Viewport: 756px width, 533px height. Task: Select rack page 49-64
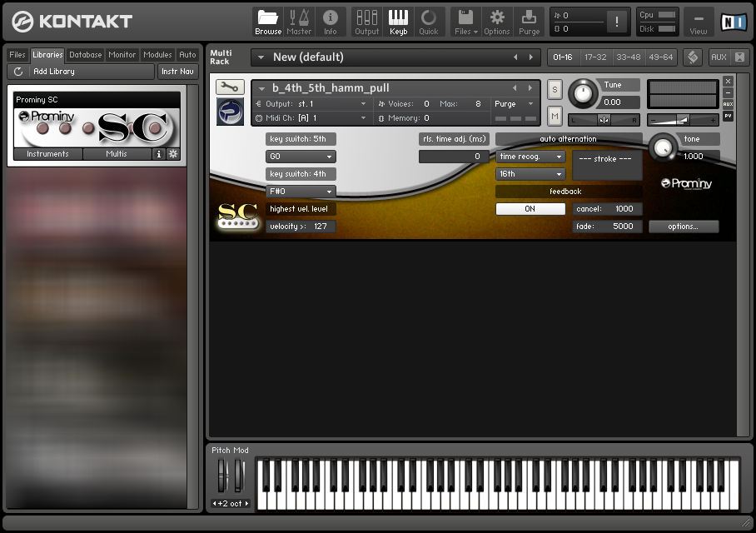(x=660, y=57)
